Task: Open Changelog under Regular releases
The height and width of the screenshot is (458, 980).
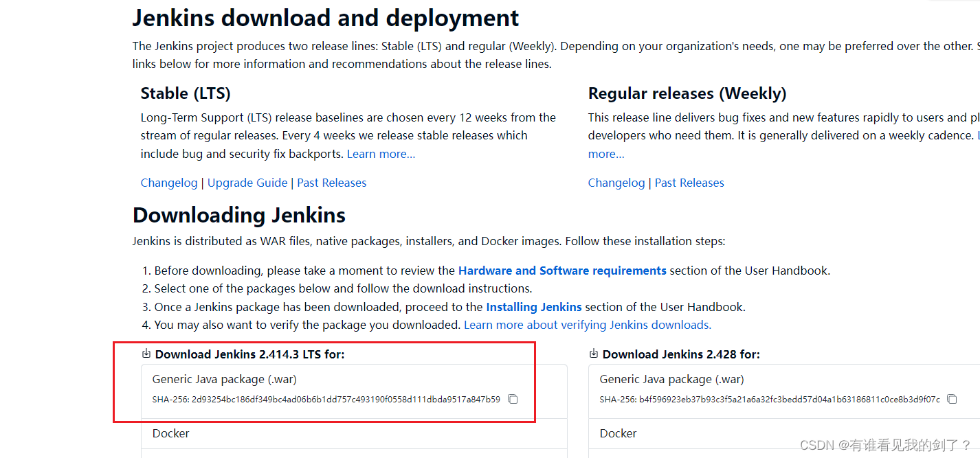Action: pyautogui.click(x=616, y=183)
